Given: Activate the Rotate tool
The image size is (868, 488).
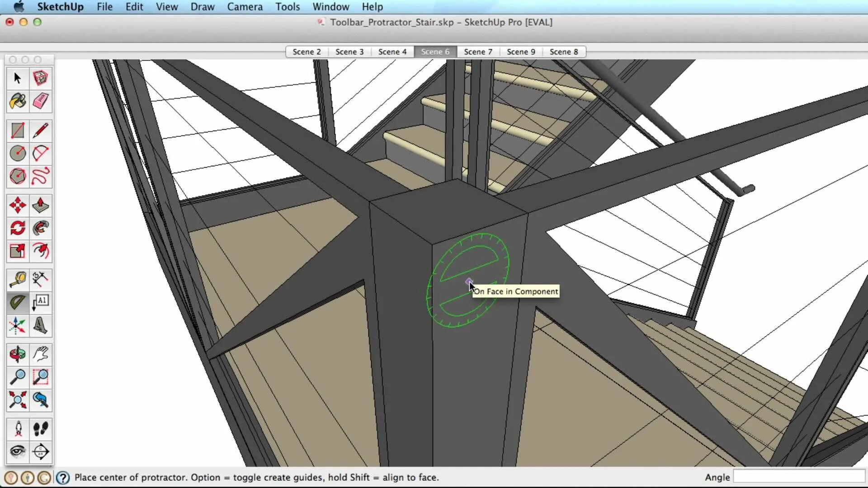Looking at the screenshot, I should tap(18, 228).
